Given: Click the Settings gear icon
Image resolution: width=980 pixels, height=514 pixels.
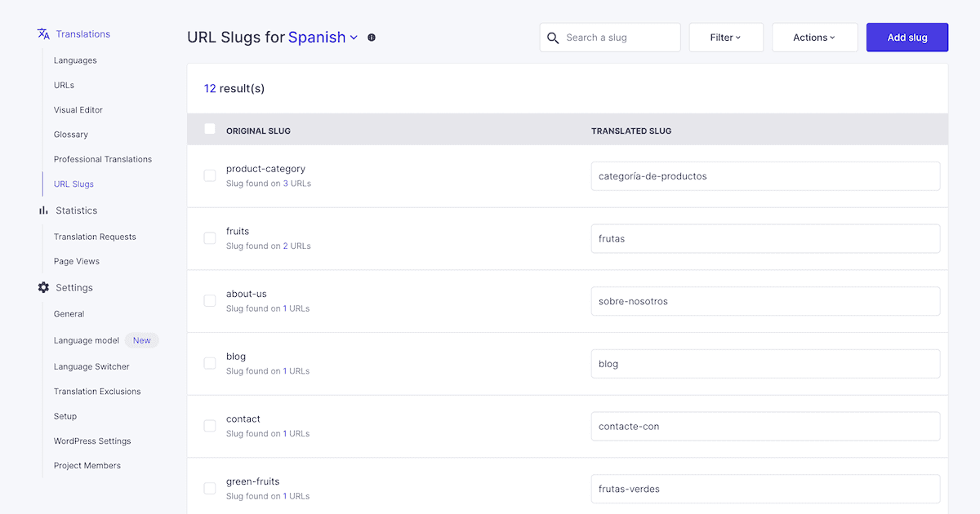Looking at the screenshot, I should coord(43,288).
